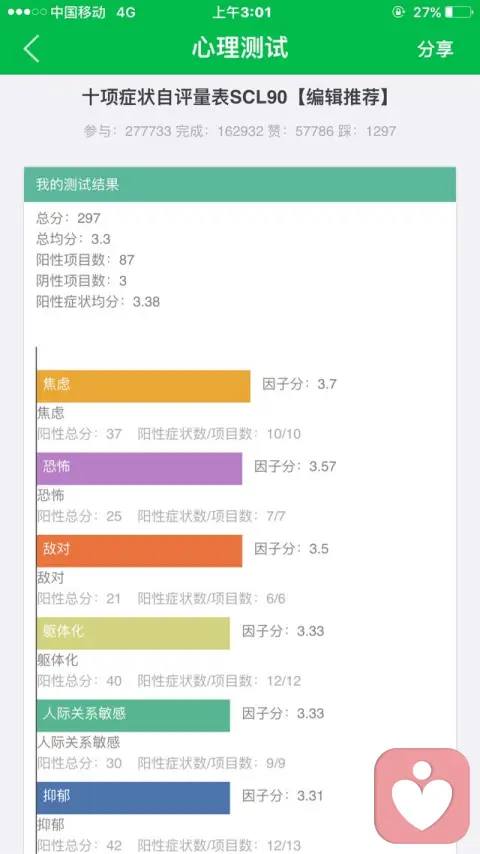
Task: Tap the pink heart floating icon
Action: pyautogui.click(x=422, y=795)
